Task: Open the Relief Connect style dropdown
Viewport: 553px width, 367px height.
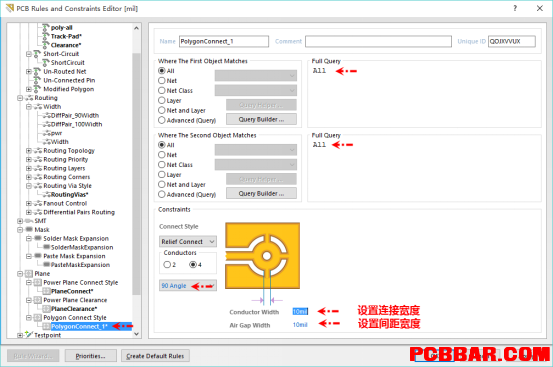Action: tap(188, 241)
